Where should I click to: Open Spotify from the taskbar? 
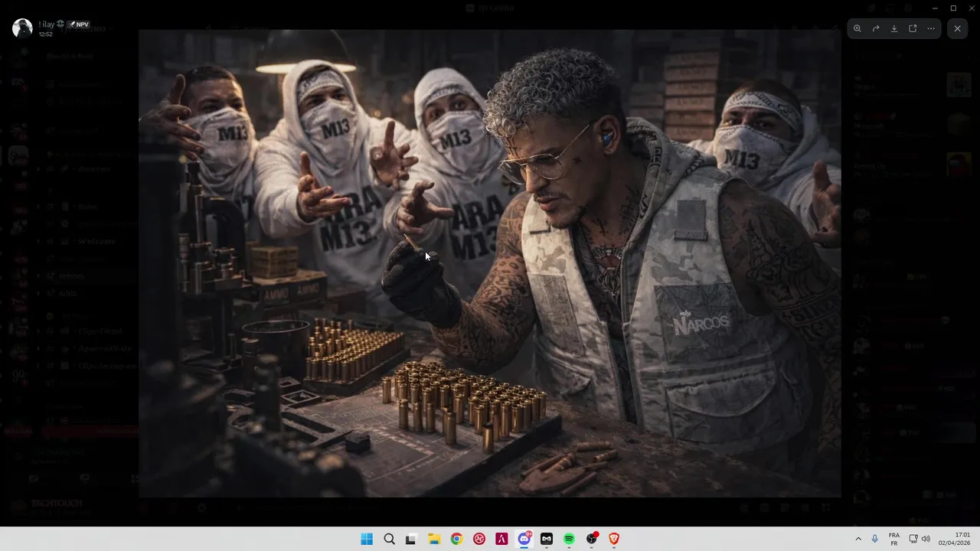point(569,539)
